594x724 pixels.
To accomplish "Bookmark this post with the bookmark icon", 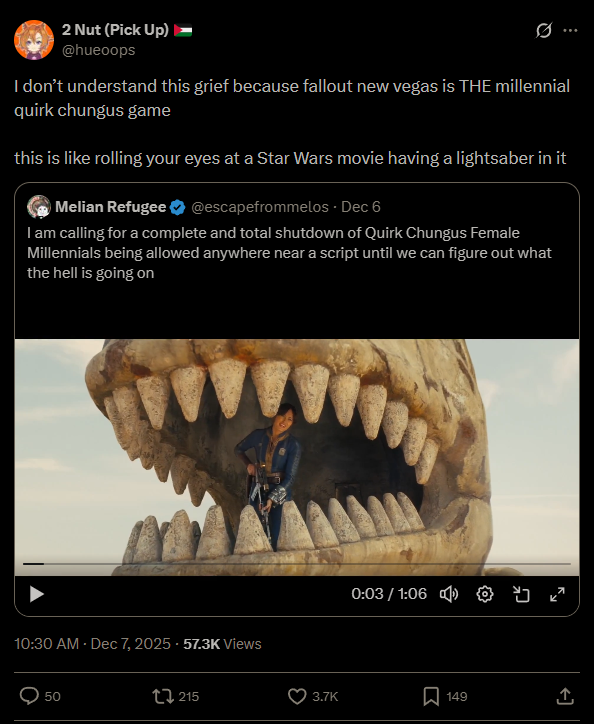I will pyautogui.click(x=431, y=696).
